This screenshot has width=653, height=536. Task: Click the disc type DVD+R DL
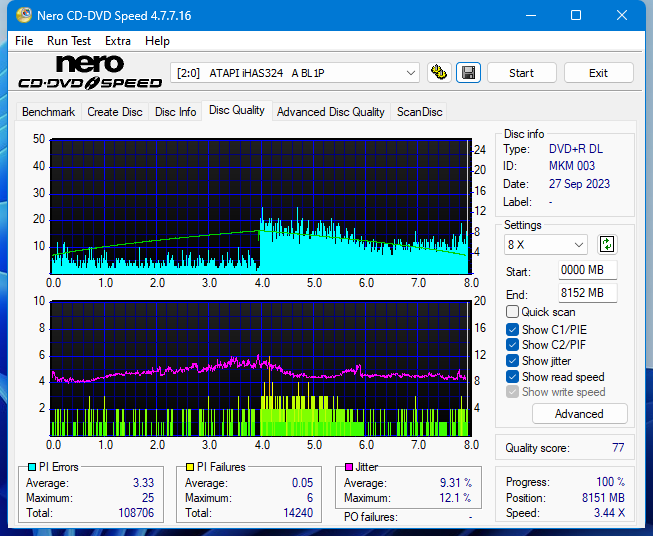pyautogui.click(x=576, y=149)
